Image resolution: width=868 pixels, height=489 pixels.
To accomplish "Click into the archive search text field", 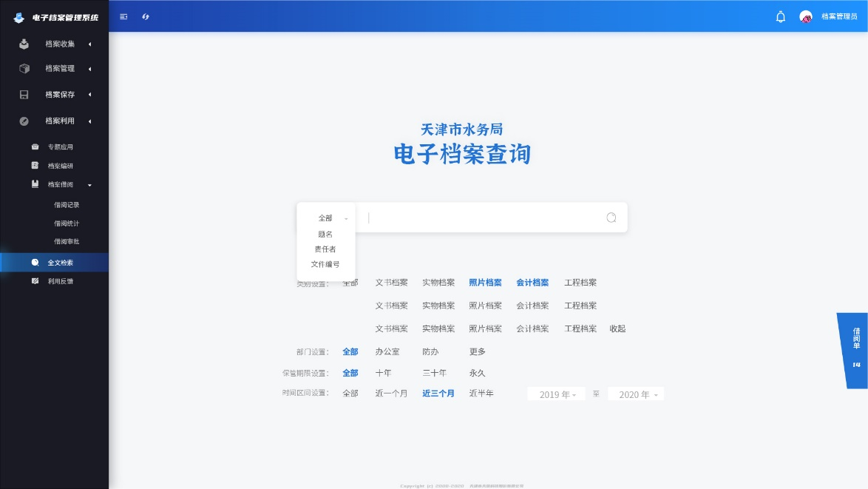I will (484, 217).
